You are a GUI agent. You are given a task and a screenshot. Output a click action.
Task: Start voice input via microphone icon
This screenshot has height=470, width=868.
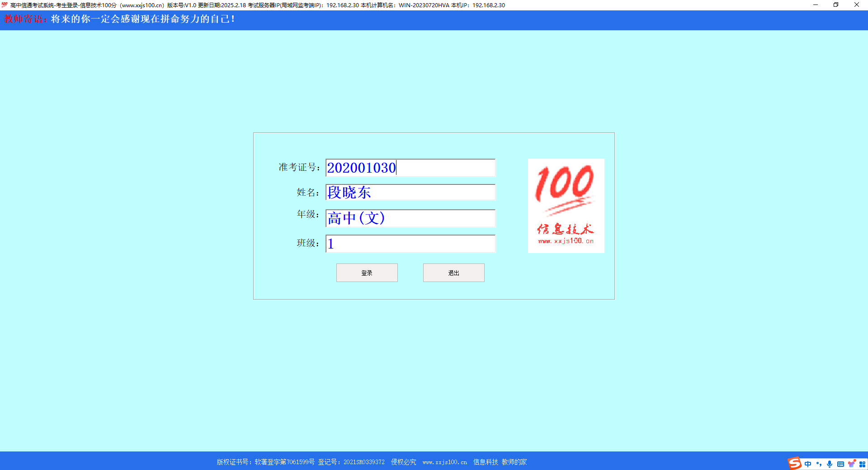(830, 464)
